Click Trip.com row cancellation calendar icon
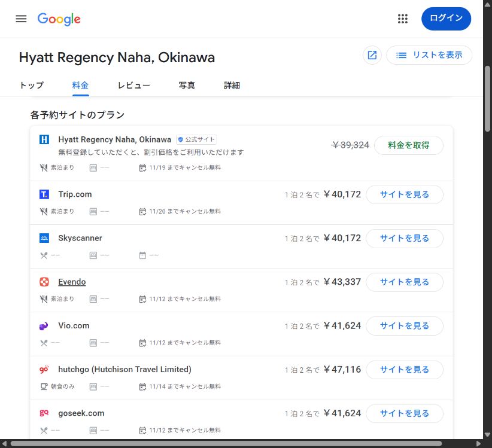The height and width of the screenshot is (448, 492). [x=142, y=212]
